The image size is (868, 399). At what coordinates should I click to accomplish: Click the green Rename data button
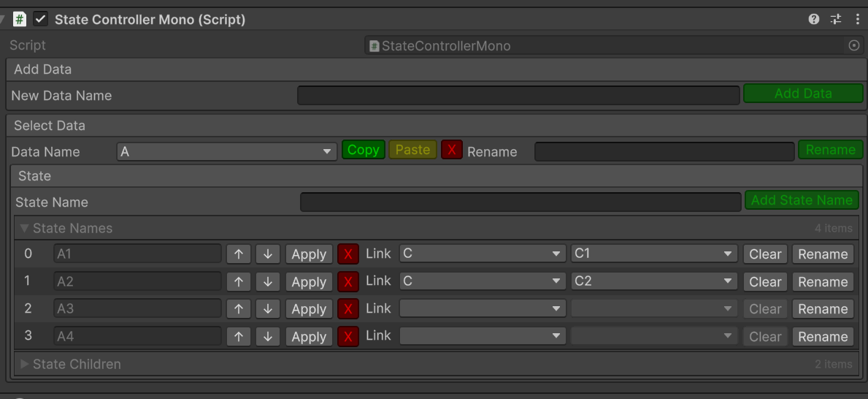point(830,150)
